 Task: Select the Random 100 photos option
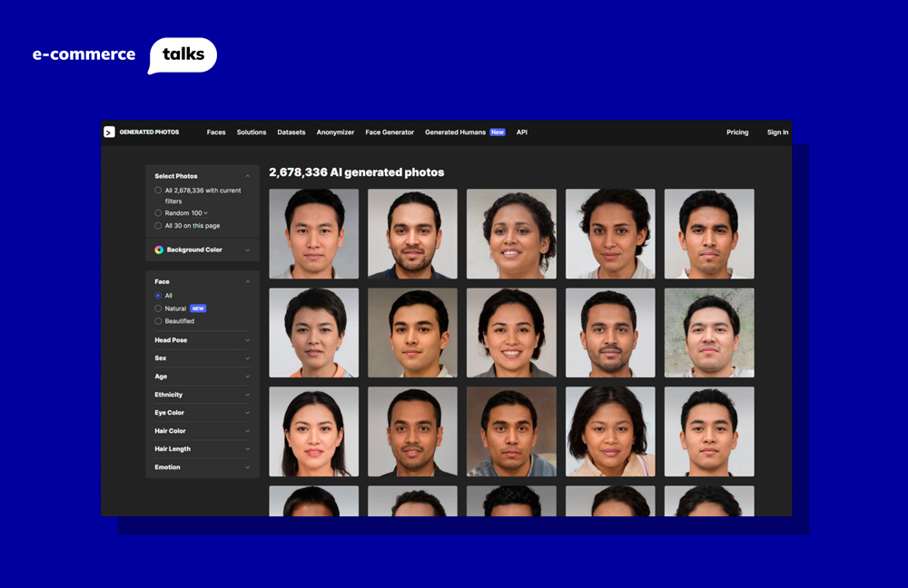157,212
